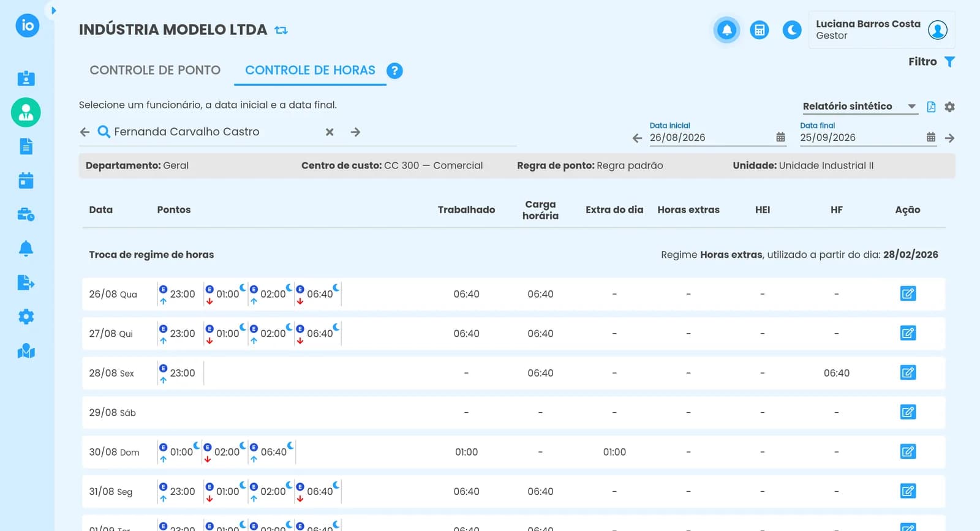
Task: Go to next employee arrow
Action: pos(355,132)
